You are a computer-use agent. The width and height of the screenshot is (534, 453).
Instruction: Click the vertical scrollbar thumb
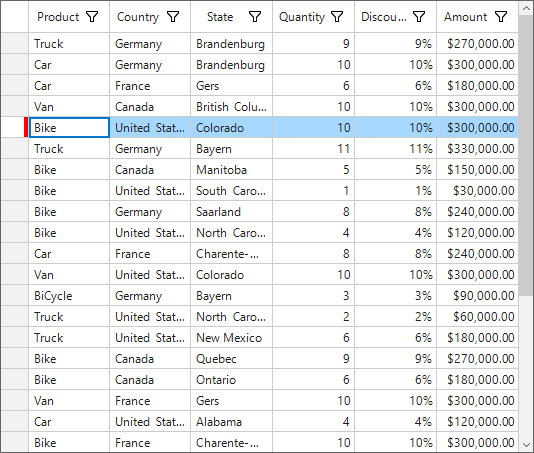point(526,156)
